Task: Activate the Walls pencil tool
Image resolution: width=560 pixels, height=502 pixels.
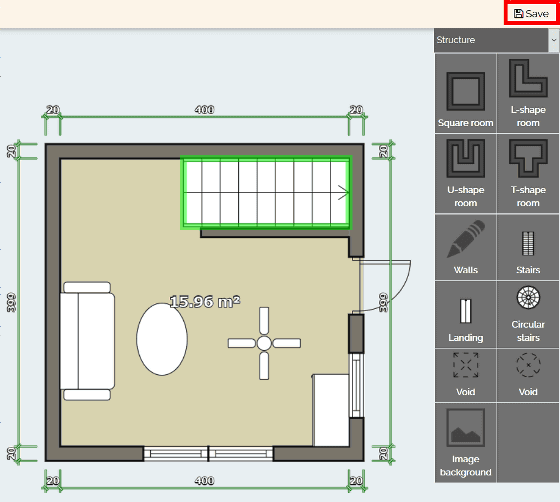Action: pos(465,247)
